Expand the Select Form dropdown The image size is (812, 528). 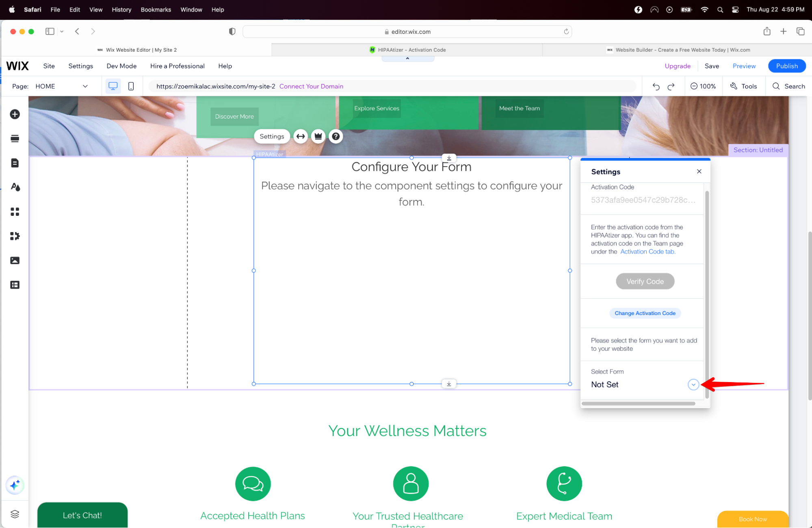point(693,385)
